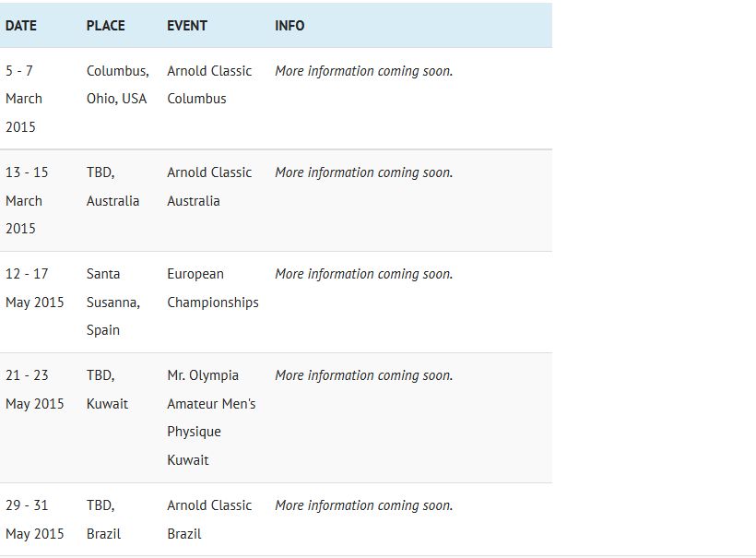The image size is (756, 558).
Task: Click the PLACE column header
Action: tap(105, 26)
